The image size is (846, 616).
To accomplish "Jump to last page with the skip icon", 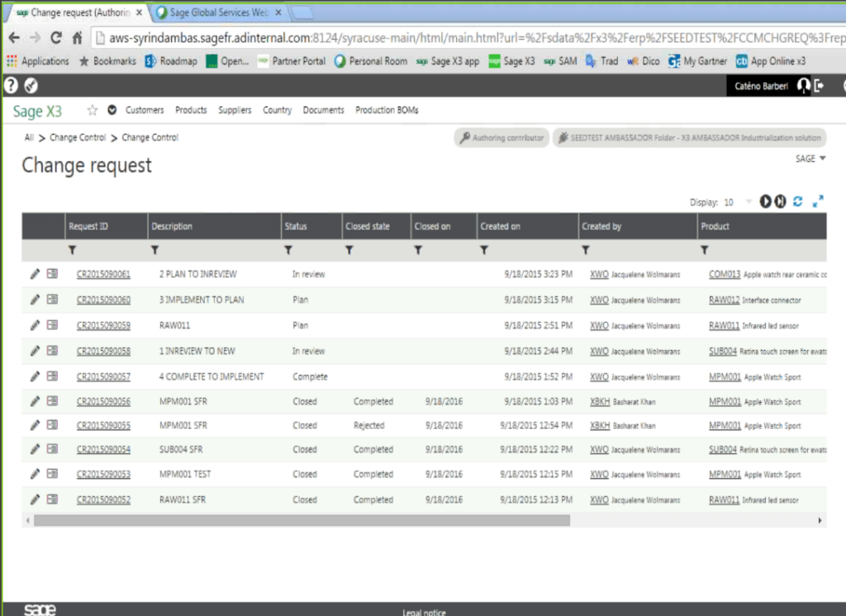I will pos(779,201).
